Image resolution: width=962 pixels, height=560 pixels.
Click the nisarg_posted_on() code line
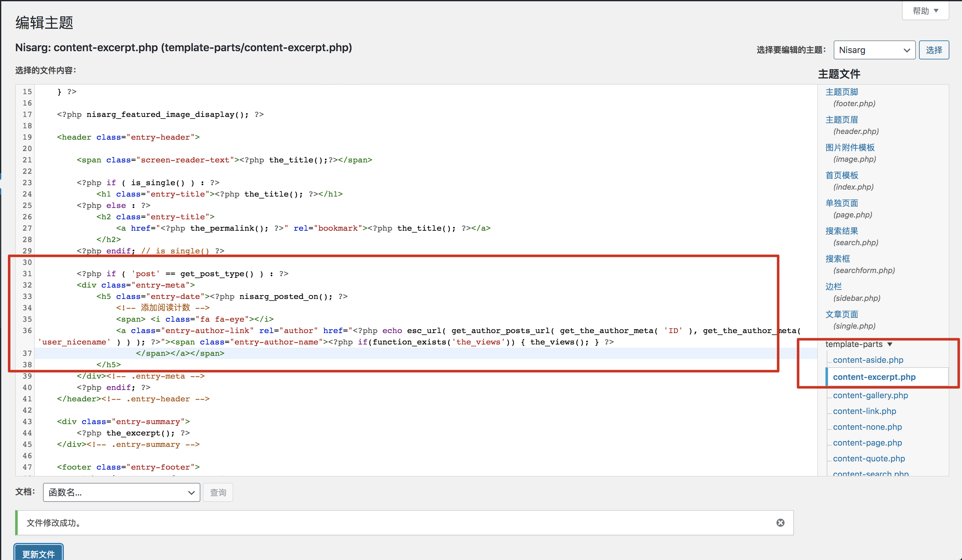click(222, 297)
